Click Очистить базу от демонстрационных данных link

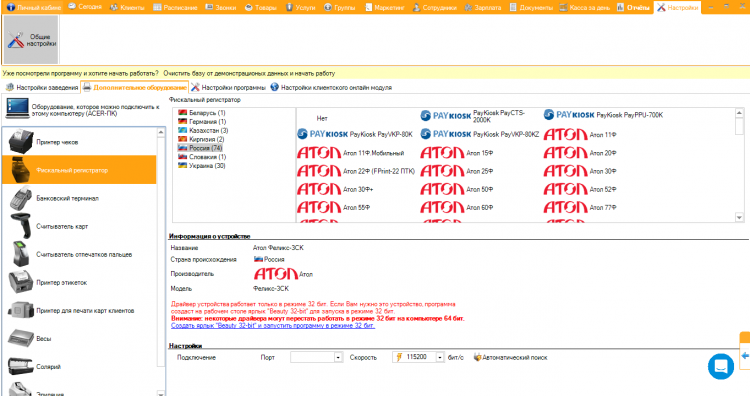coord(249,74)
